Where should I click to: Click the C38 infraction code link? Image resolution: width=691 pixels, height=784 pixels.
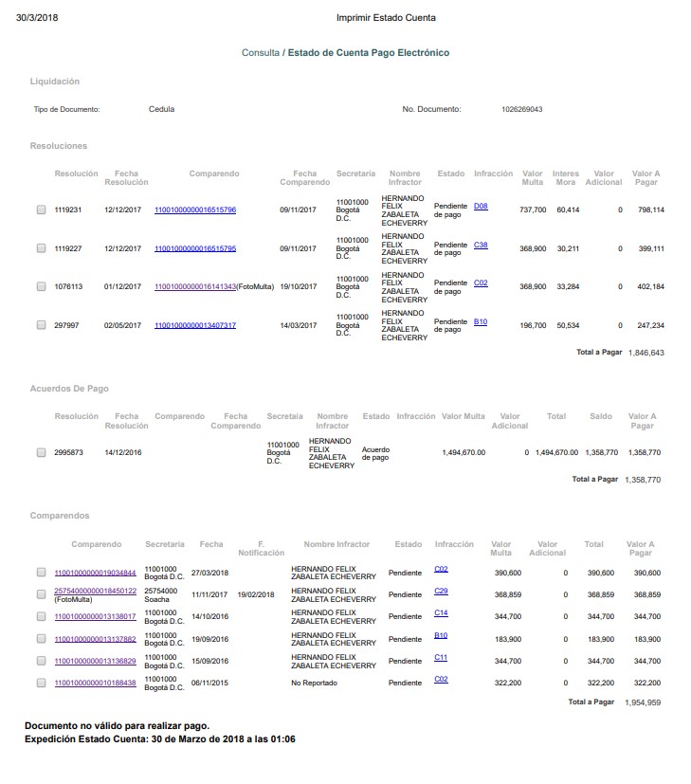point(481,245)
